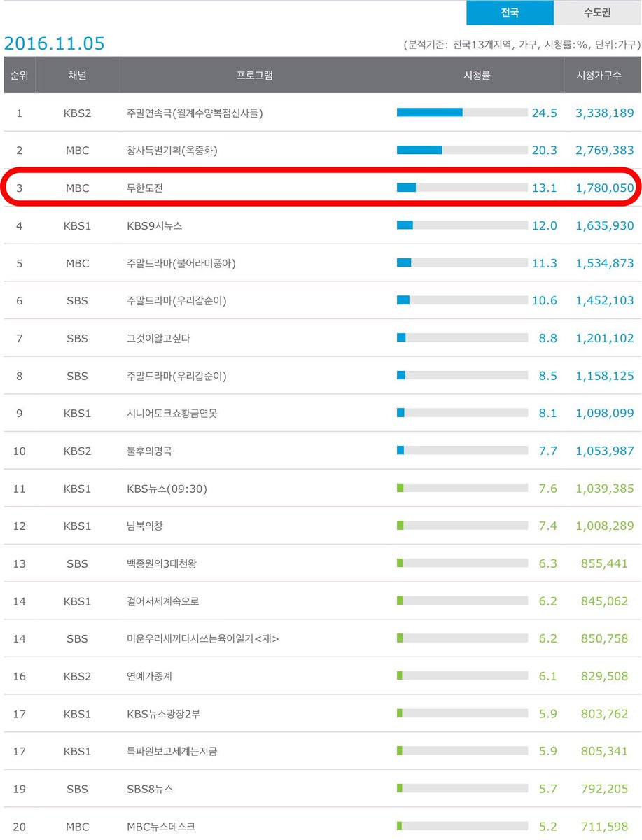Click household count 2,769,383

point(605,150)
